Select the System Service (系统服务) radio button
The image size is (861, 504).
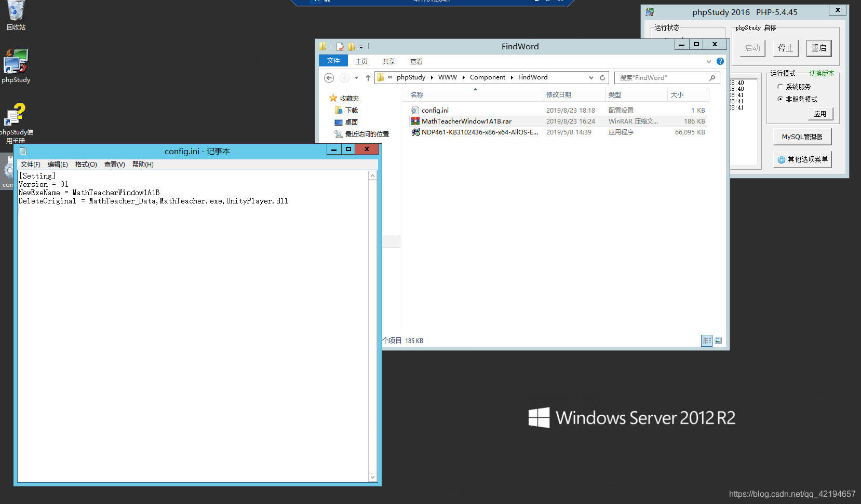[x=780, y=87]
